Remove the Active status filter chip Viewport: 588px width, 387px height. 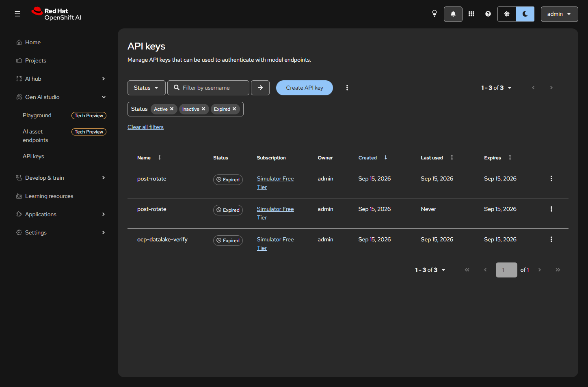click(x=172, y=109)
